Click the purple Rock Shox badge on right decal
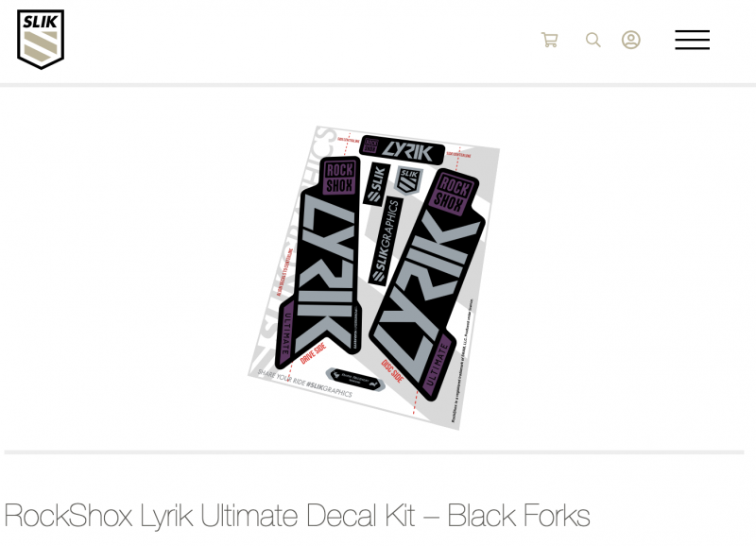The width and height of the screenshot is (756, 546). 452,194
